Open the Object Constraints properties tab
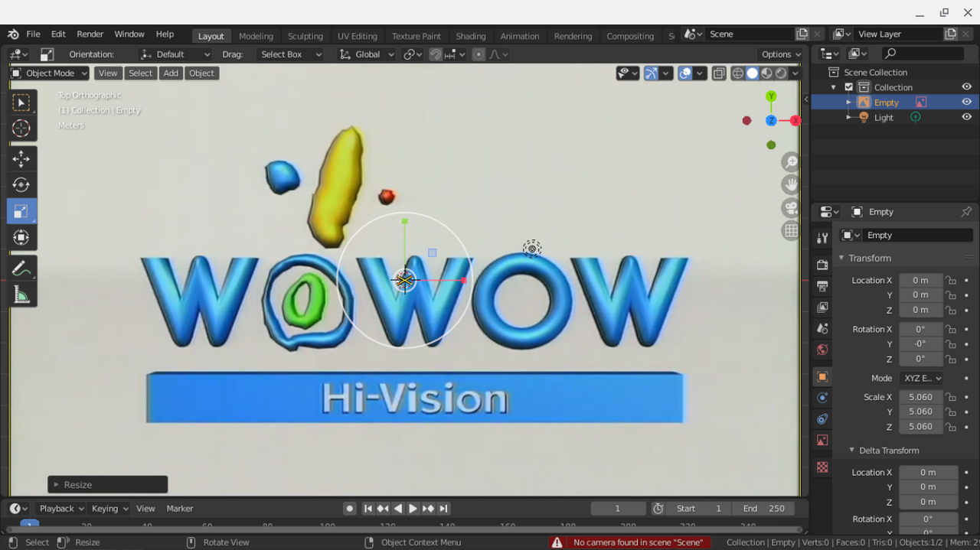The height and width of the screenshot is (550, 980). click(822, 419)
